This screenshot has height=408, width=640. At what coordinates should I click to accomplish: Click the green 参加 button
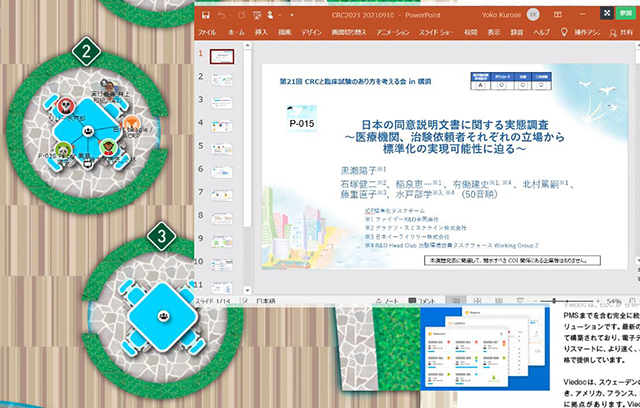click(x=626, y=13)
